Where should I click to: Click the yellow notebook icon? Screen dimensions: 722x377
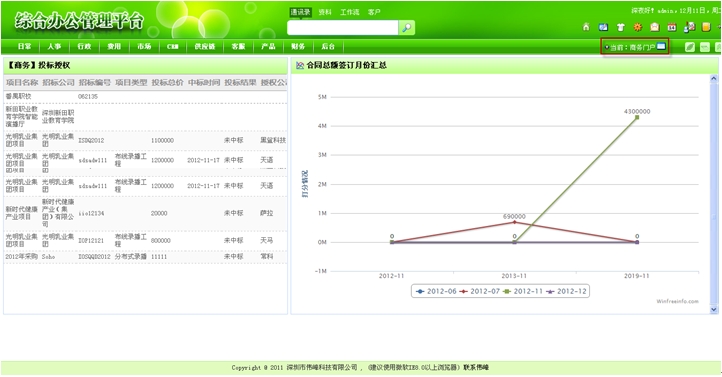[705, 27]
